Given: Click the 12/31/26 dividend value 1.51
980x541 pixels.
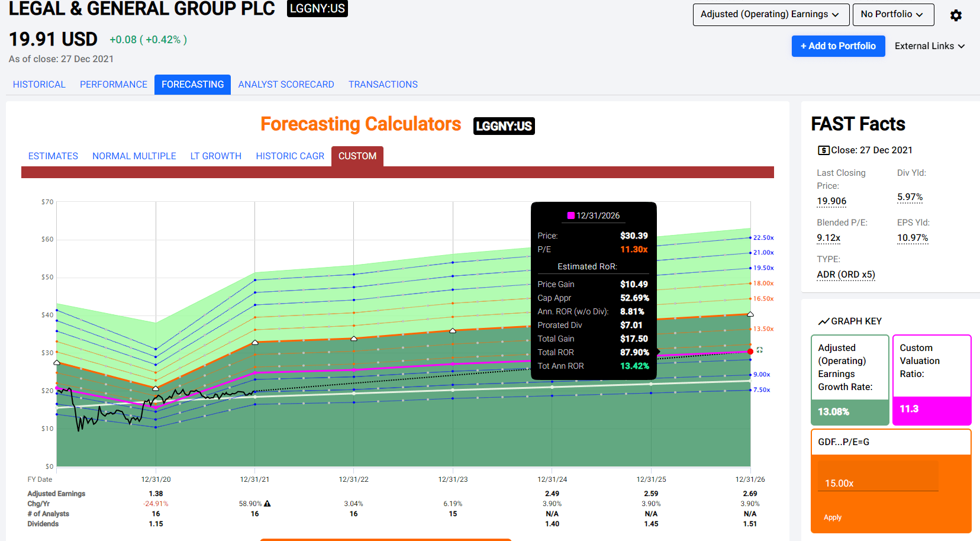Looking at the screenshot, I should click(750, 524).
